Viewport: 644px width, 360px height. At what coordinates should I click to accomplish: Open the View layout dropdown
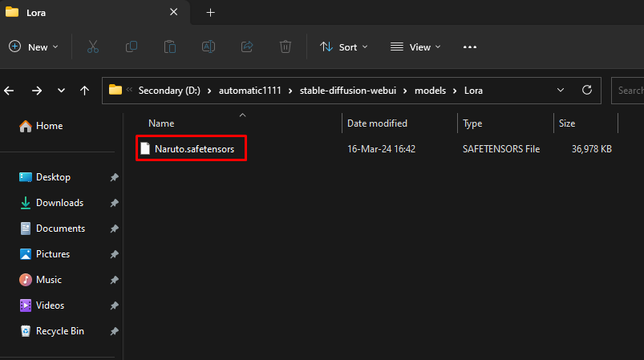416,47
